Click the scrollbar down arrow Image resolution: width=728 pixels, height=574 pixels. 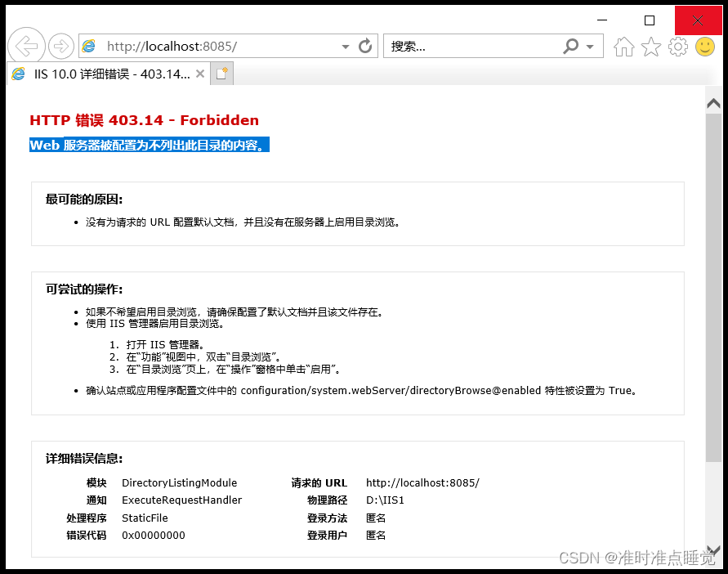pos(713,549)
